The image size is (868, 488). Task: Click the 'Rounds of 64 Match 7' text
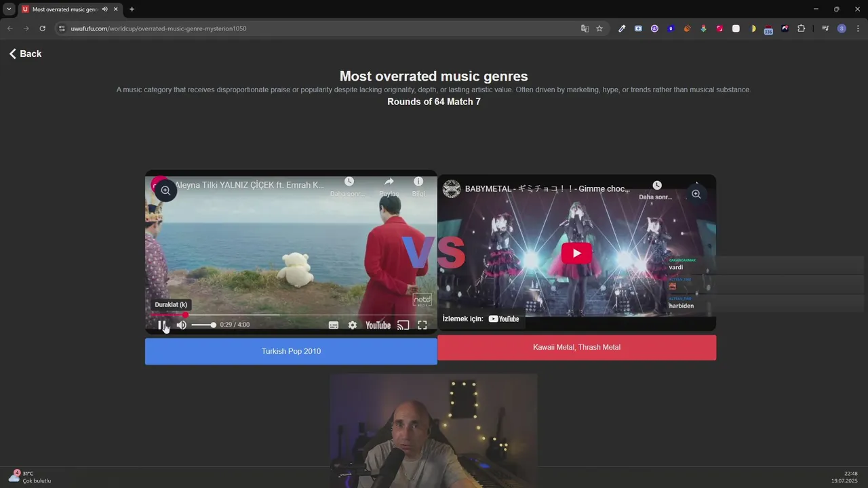434,102
